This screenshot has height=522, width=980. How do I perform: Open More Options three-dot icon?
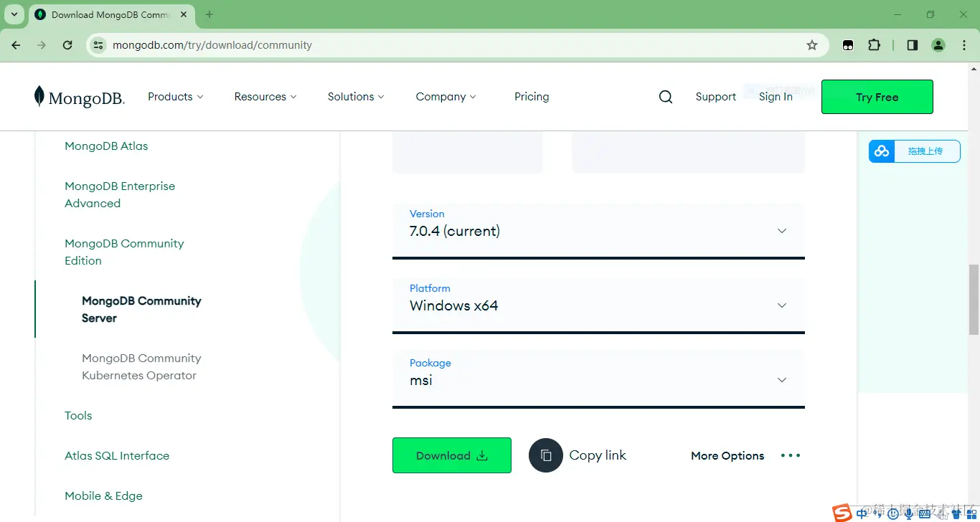point(791,455)
